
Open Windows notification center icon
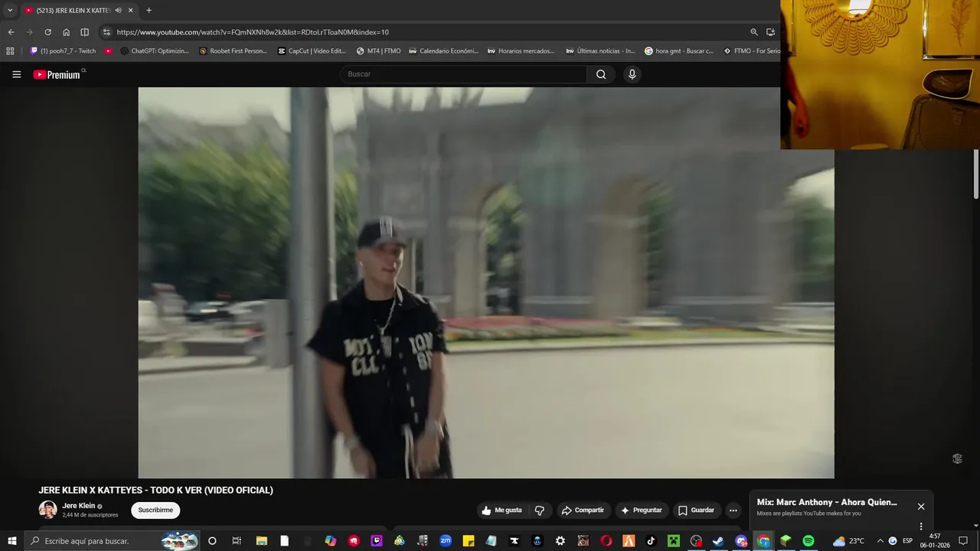963,541
